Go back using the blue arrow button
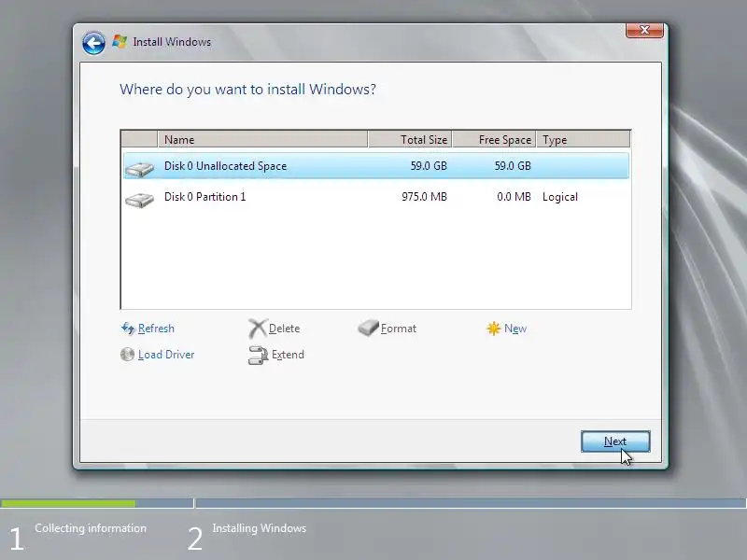The height and width of the screenshot is (560, 747). tap(93, 43)
